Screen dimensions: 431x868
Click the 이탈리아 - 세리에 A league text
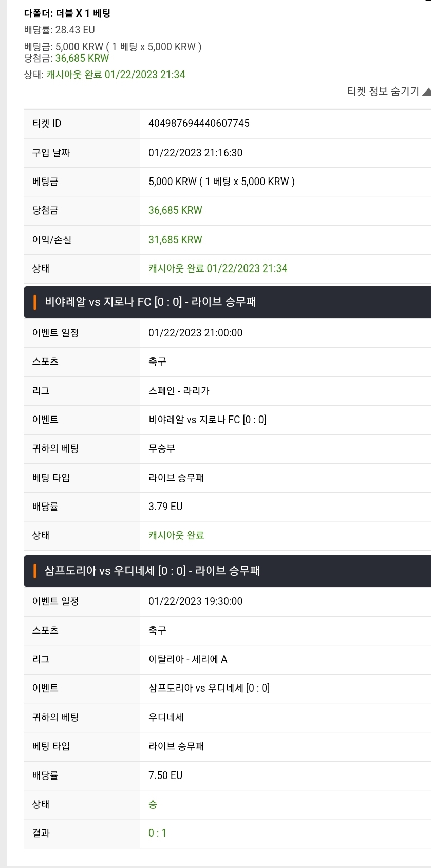(188, 659)
